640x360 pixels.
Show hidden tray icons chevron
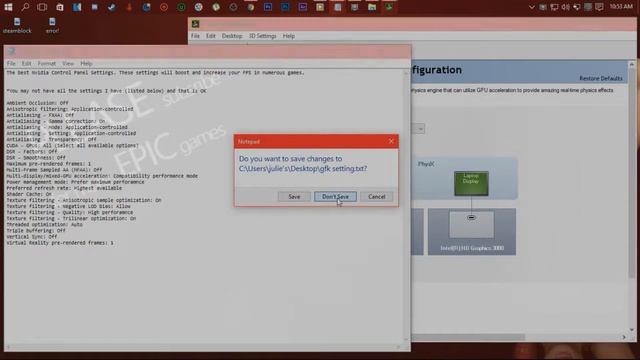point(531,7)
